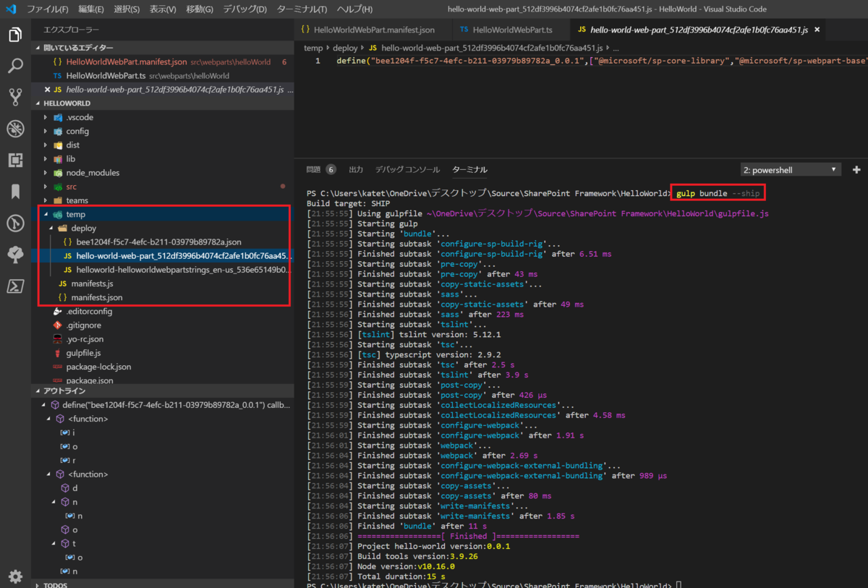Show the デバッグ コンソール panel tab
868x588 pixels.
tap(407, 170)
